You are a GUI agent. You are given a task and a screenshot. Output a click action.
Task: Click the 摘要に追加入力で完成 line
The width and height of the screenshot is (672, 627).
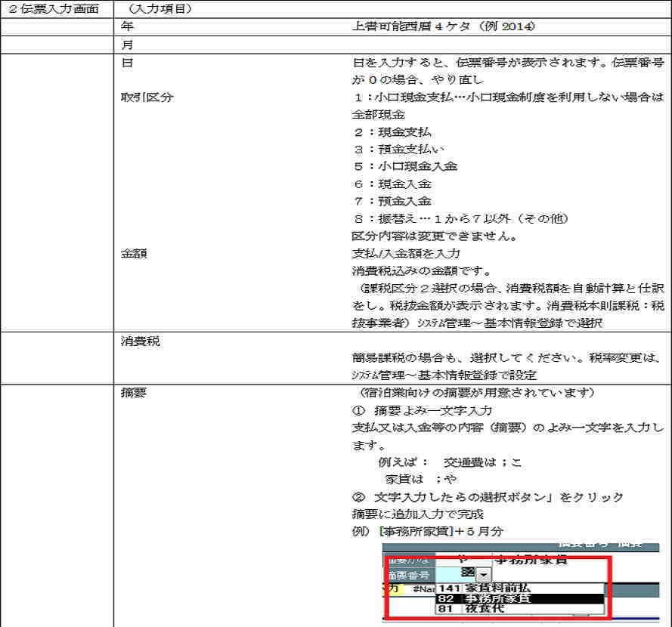pos(418,514)
